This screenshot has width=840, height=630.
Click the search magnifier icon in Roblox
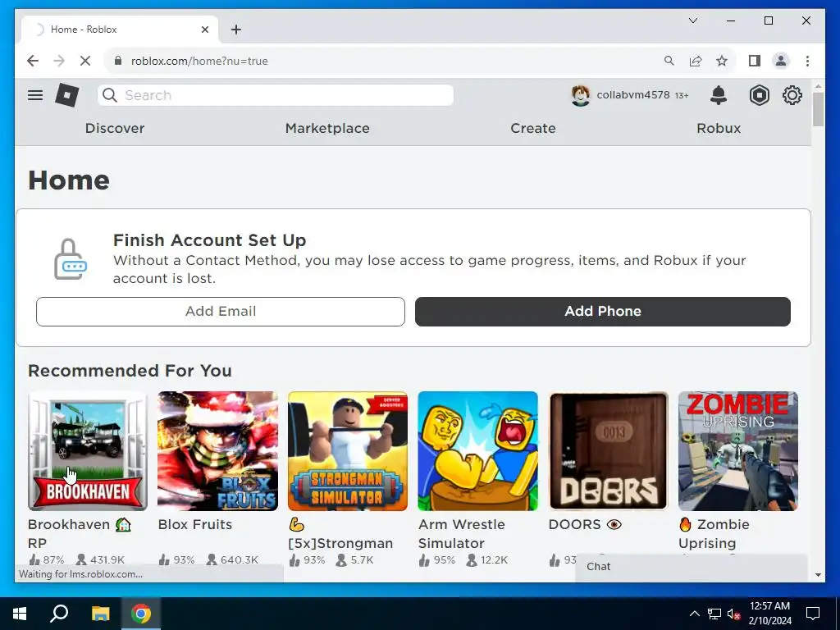pyautogui.click(x=110, y=95)
